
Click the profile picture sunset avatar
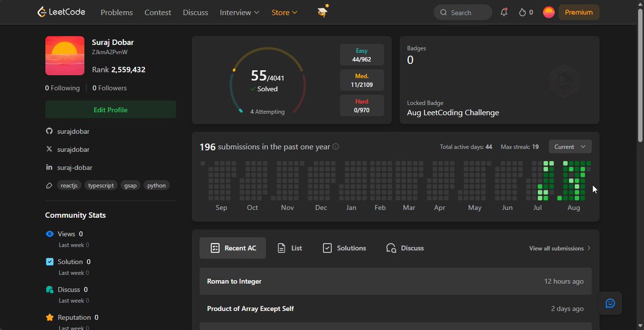65,56
